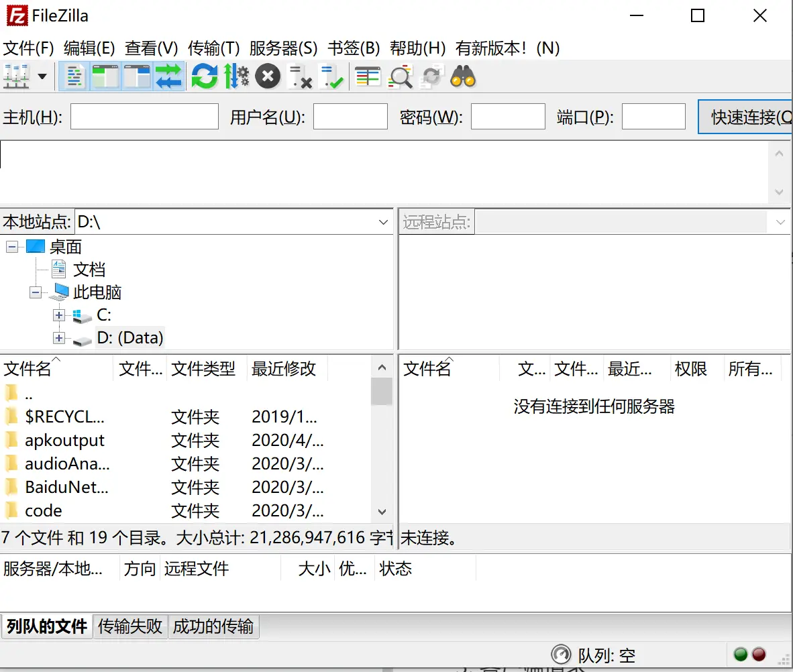Toggle message log display icon
The height and width of the screenshot is (672, 793).
point(74,77)
